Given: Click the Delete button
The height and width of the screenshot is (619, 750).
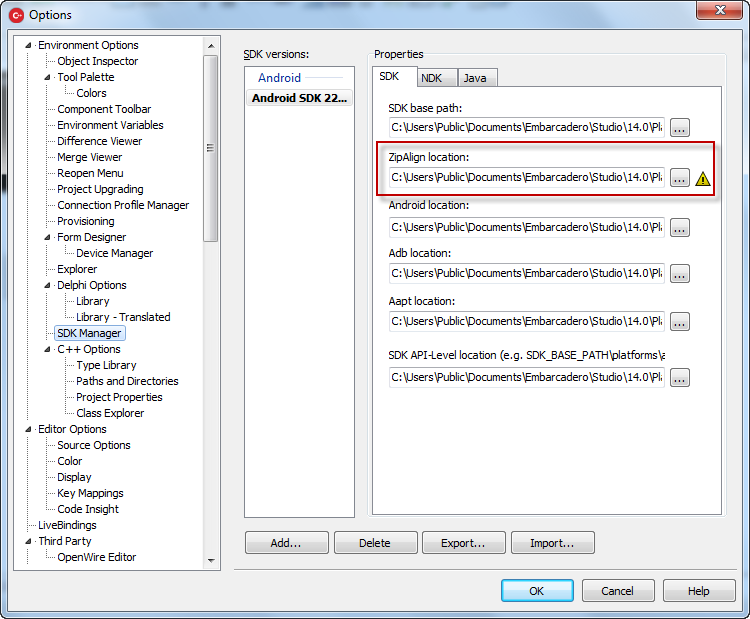Looking at the screenshot, I should tap(375, 543).
